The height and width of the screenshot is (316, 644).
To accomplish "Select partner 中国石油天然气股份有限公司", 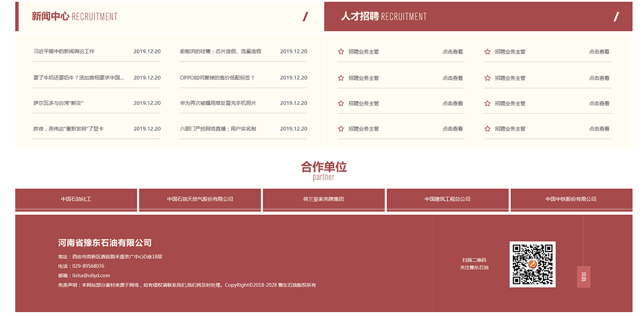I will [x=200, y=199].
